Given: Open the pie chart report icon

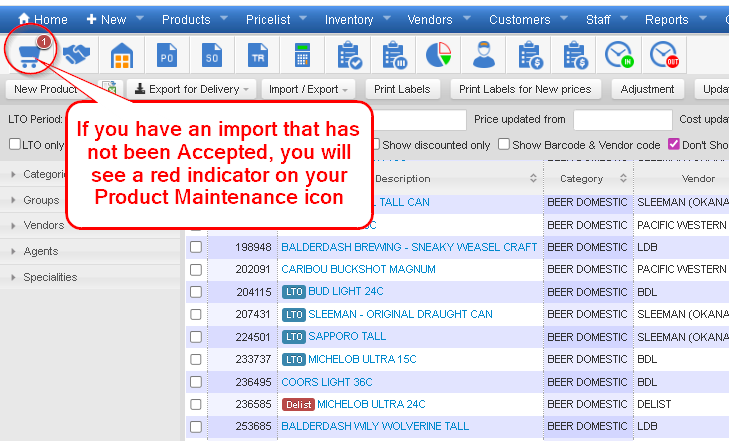Looking at the screenshot, I should pos(438,56).
